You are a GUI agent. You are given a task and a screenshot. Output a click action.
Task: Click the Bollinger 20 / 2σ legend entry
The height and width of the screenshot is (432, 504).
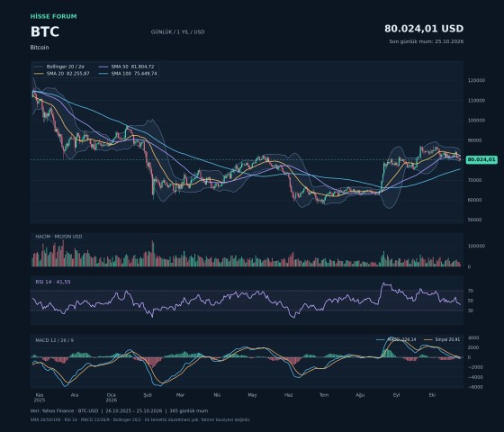[59, 67]
